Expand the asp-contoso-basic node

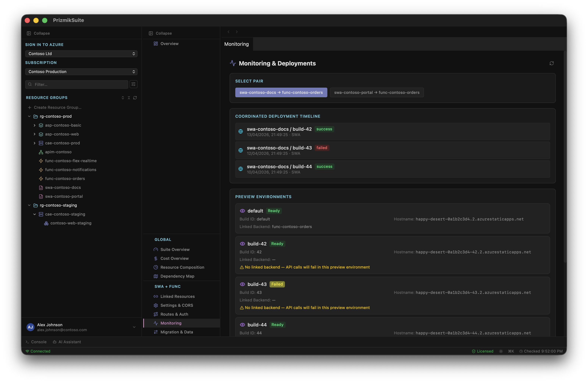coord(35,125)
